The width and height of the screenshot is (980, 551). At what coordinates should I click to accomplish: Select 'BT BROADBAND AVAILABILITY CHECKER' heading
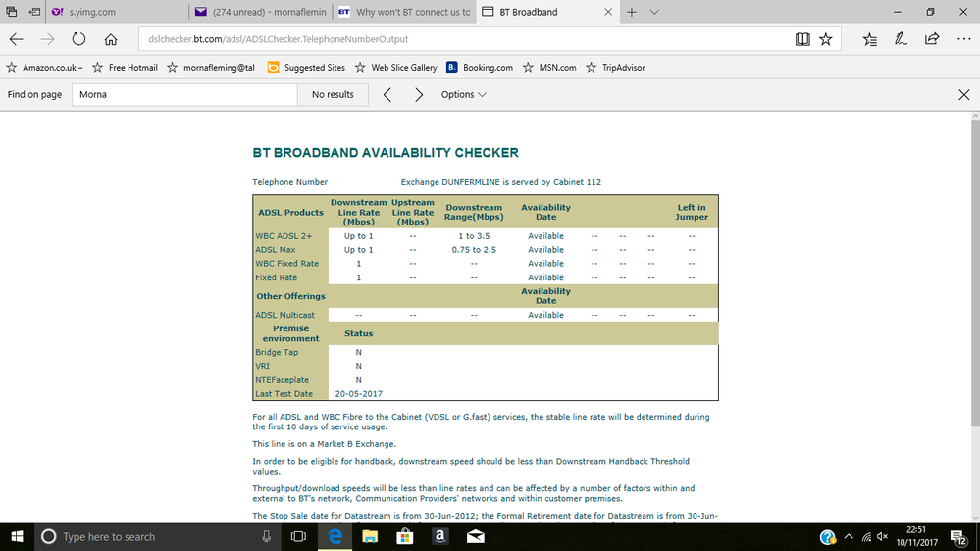386,153
